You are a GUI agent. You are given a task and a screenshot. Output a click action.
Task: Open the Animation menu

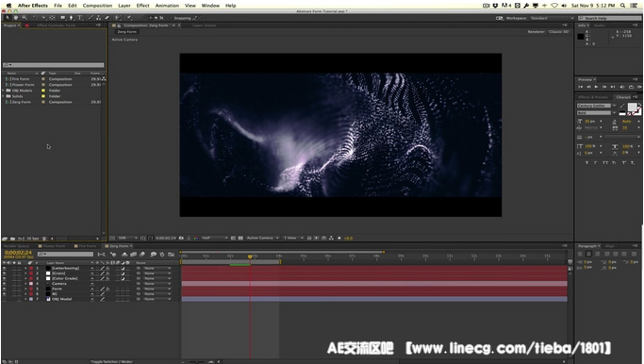167,6
